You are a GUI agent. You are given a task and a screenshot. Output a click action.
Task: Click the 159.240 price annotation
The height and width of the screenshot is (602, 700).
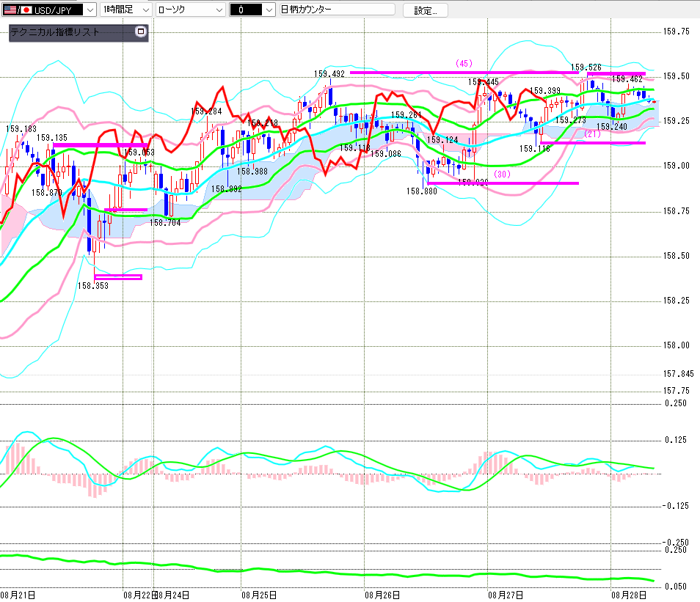pos(612,127)
